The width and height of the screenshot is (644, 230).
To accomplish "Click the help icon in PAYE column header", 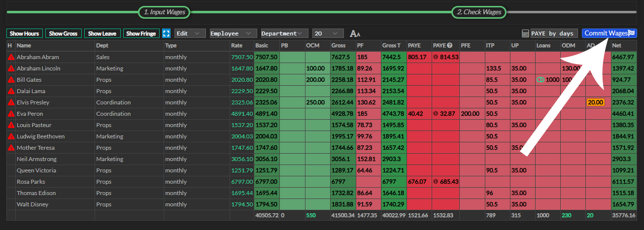I will tap(450, 45).
